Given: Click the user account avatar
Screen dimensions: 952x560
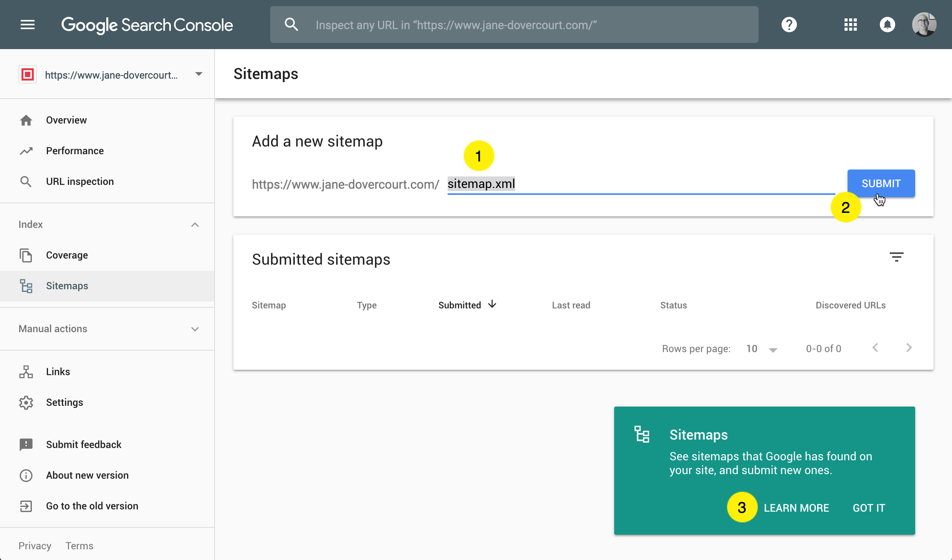Looking at the screenshot, I should click(924, 25).
